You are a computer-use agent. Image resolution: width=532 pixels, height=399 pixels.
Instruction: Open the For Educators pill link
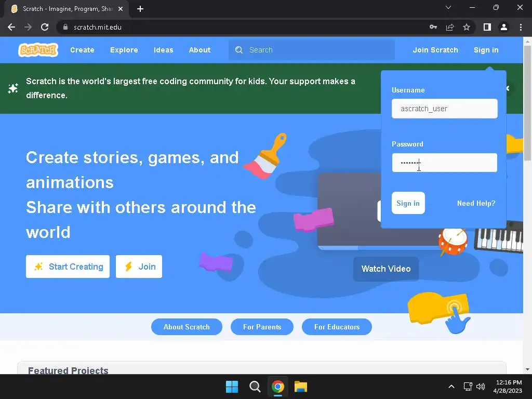[337, 327]
